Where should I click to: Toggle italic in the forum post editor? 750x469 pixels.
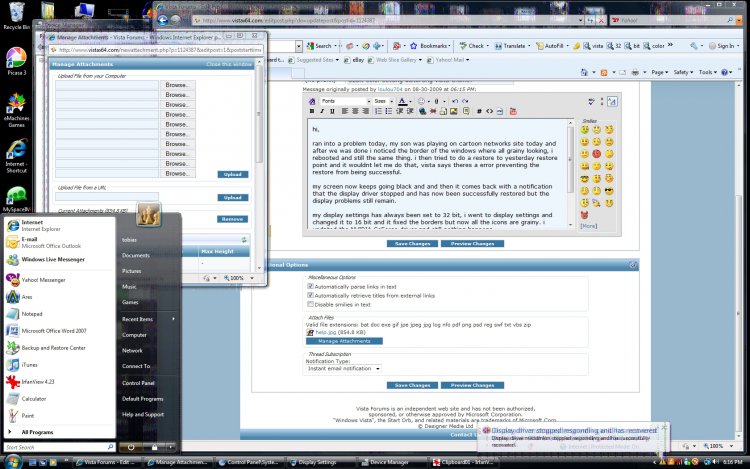coord(322,111)
